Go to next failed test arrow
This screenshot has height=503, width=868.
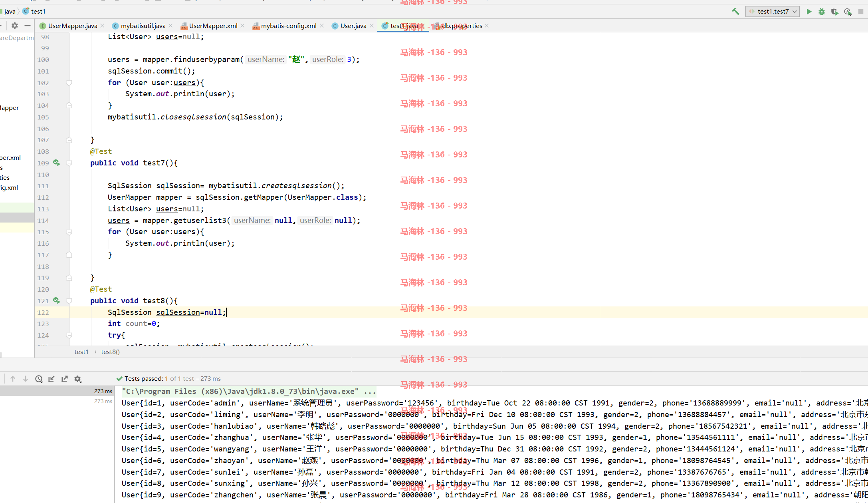[x=26, y=379]
